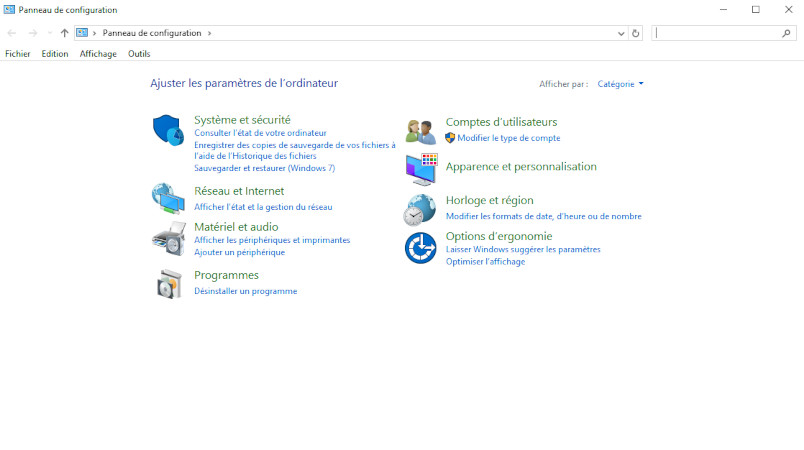Click Désinstaller un programme link

(245, 291)
